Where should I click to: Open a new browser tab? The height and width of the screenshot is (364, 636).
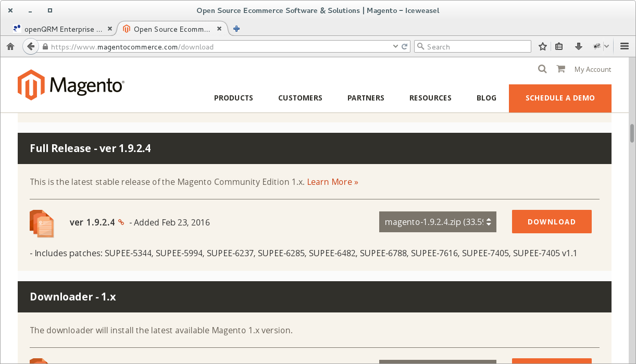tap(236, 29)
